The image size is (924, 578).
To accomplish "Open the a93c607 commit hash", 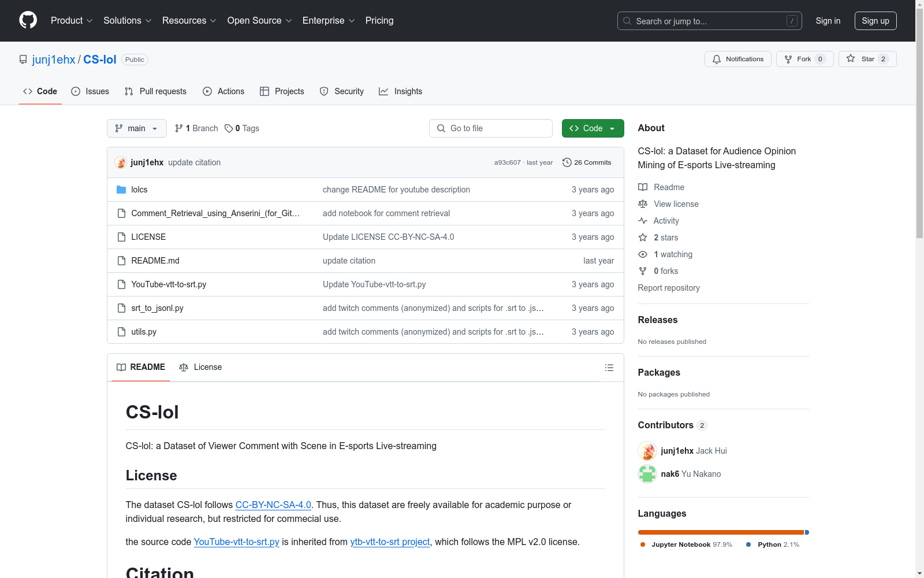I will coord(507,162).
